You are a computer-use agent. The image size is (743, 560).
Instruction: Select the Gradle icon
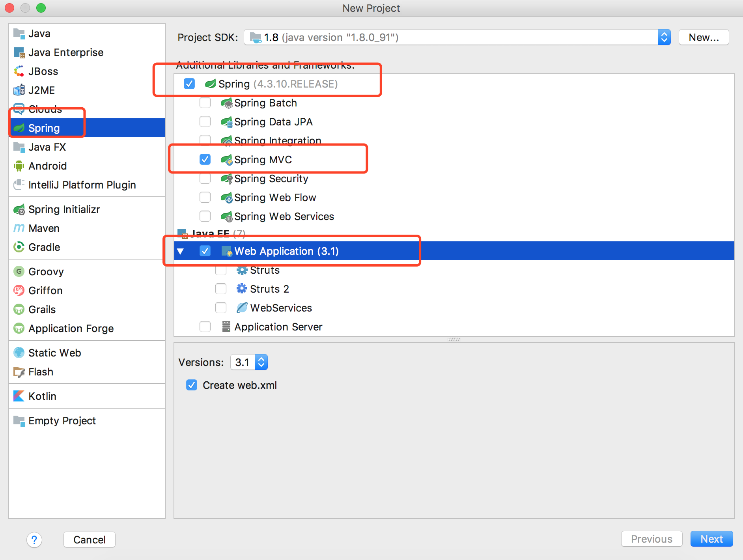[19, 247]
